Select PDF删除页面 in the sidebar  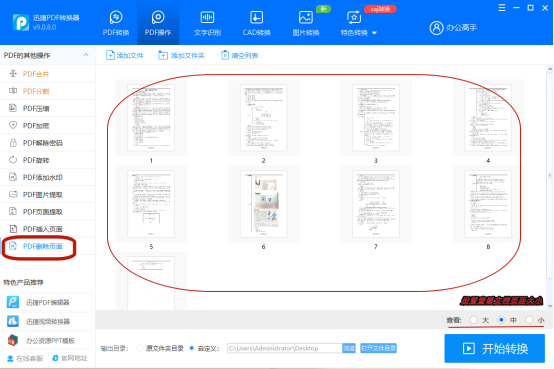point(48,246)
